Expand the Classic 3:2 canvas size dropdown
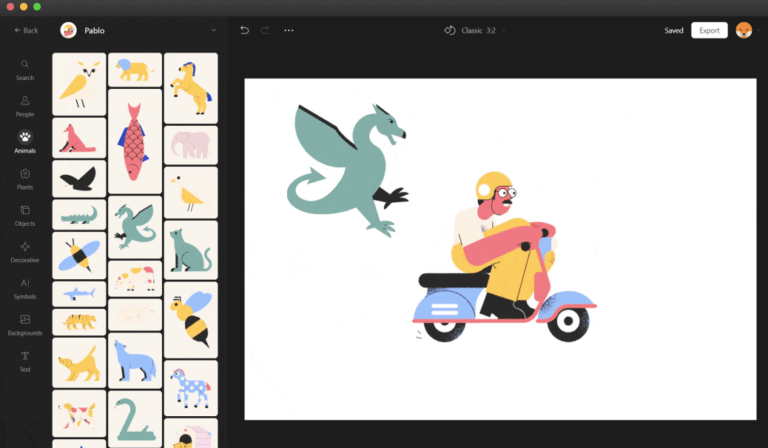The width and height of the screenshot is (768, 448). click(x=504, y=30)
